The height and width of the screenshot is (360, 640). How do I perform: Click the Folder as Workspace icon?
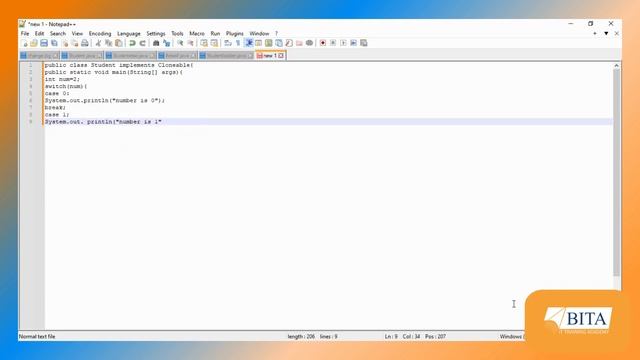pyautogui.click(x=299, y=43)
